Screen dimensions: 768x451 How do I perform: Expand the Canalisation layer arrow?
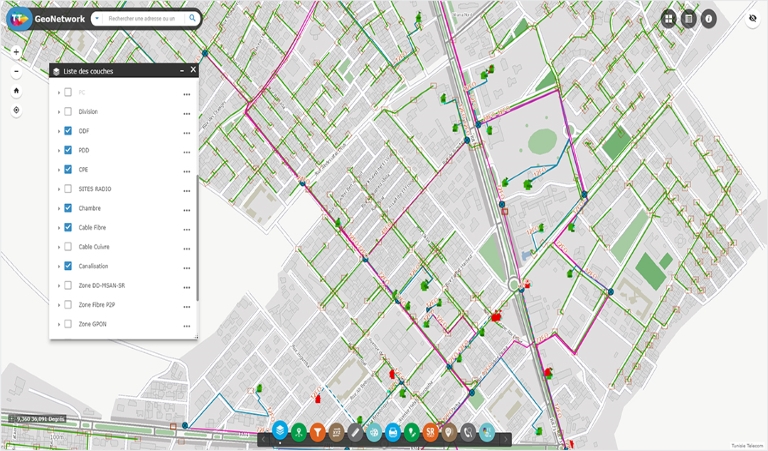tap(59, 266)
